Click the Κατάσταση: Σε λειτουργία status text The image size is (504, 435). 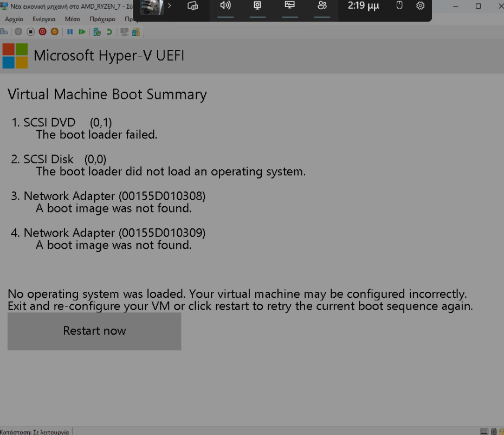click(35, 432)
